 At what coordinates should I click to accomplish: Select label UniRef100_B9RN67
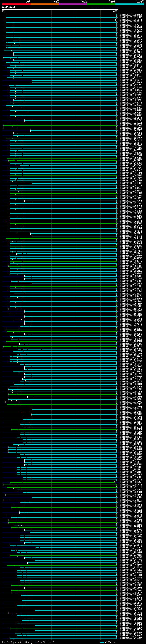pos(131,138)
